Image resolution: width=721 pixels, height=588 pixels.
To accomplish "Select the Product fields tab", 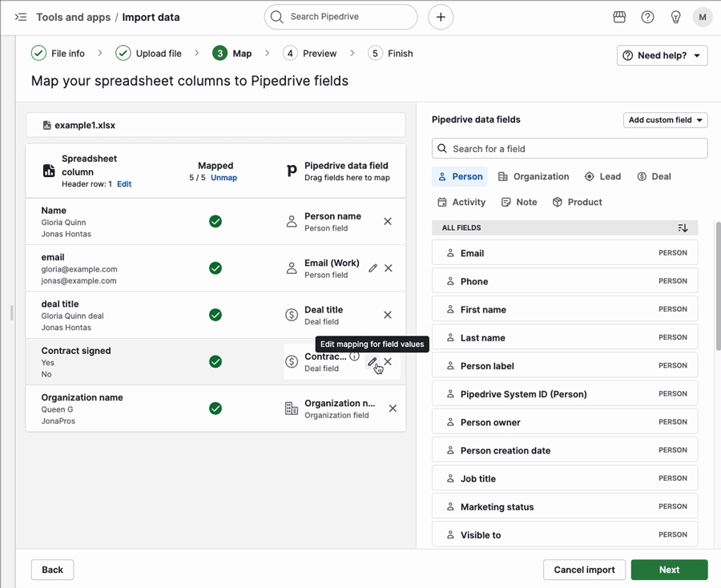I will pyautogui.click(x=577, y=203).
